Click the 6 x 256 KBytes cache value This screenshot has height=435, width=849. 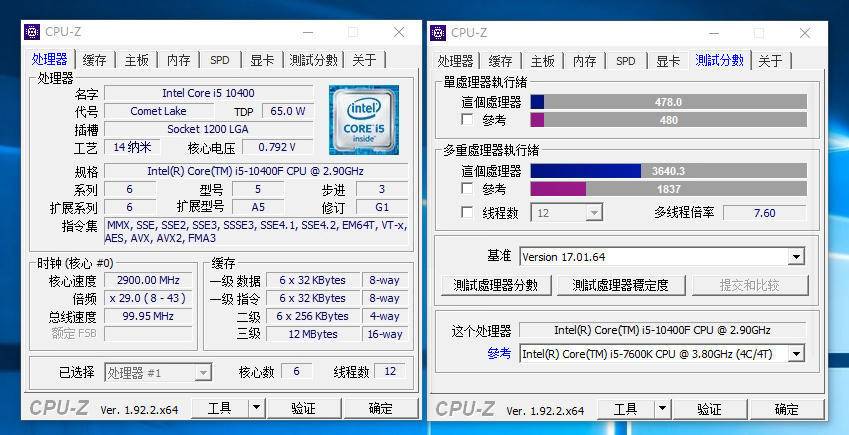313,316
